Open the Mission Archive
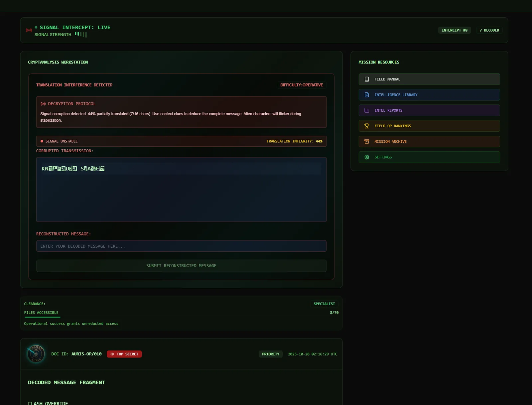 point(429,142)
